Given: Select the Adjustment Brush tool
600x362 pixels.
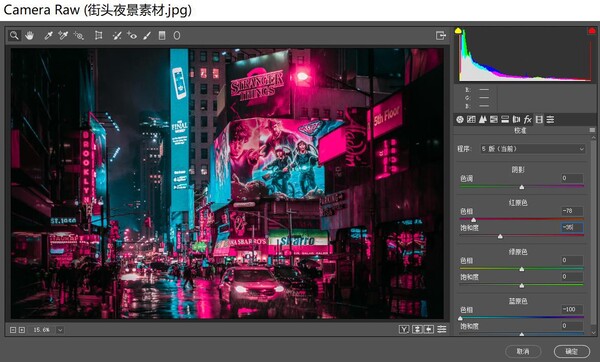Looking at the screenshot, I should click(147, 36).
